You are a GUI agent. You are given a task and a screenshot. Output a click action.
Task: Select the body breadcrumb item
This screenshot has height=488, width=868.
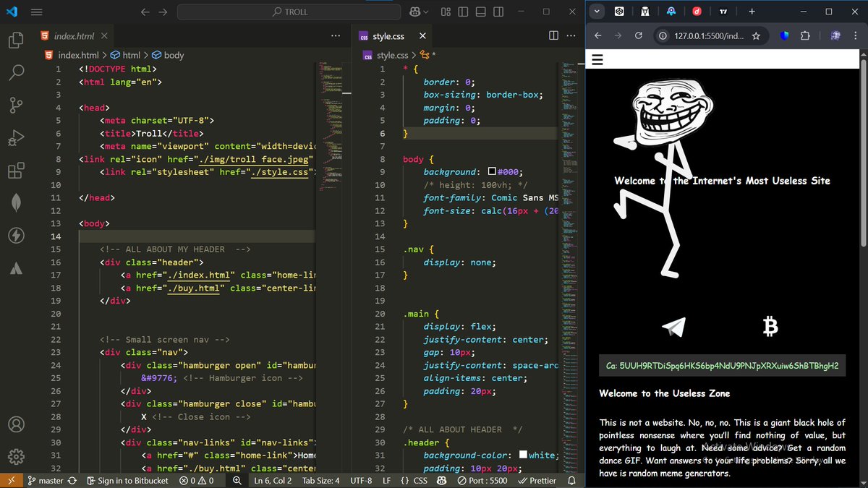(167, 55)
